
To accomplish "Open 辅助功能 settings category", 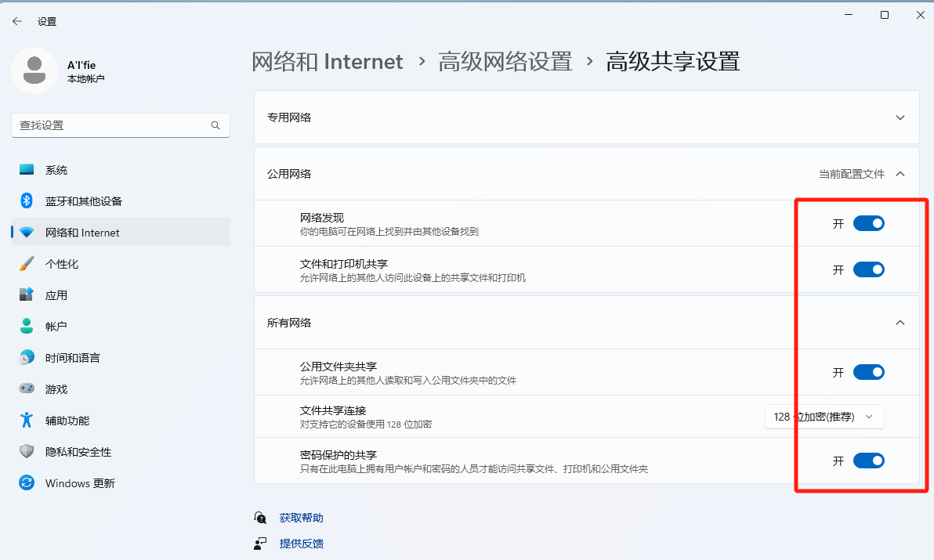I will pos(121,420).
